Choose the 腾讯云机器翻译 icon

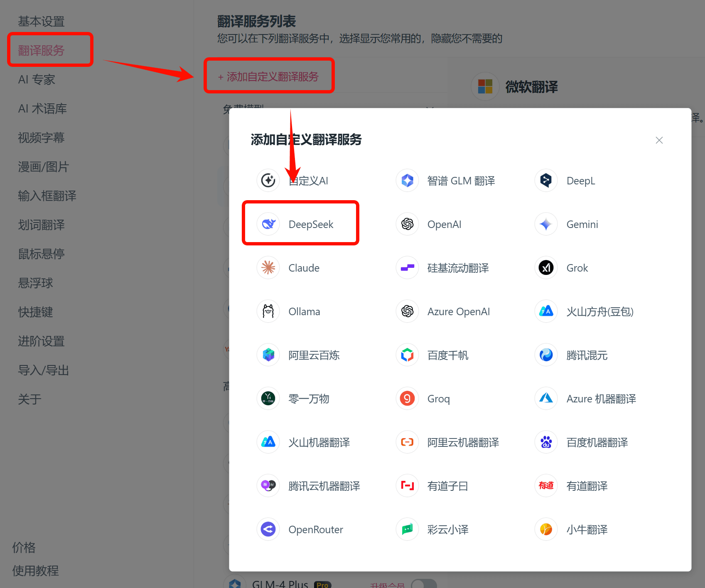(268, 486)
